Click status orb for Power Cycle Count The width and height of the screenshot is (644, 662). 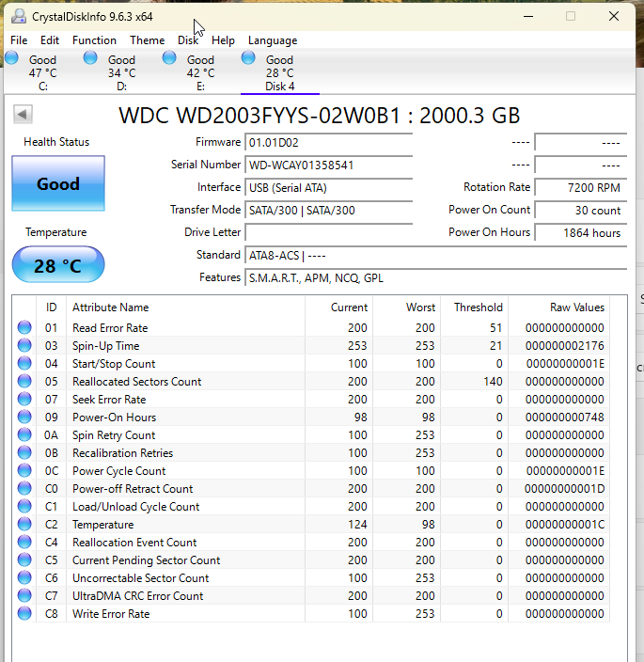coord(24,470)
